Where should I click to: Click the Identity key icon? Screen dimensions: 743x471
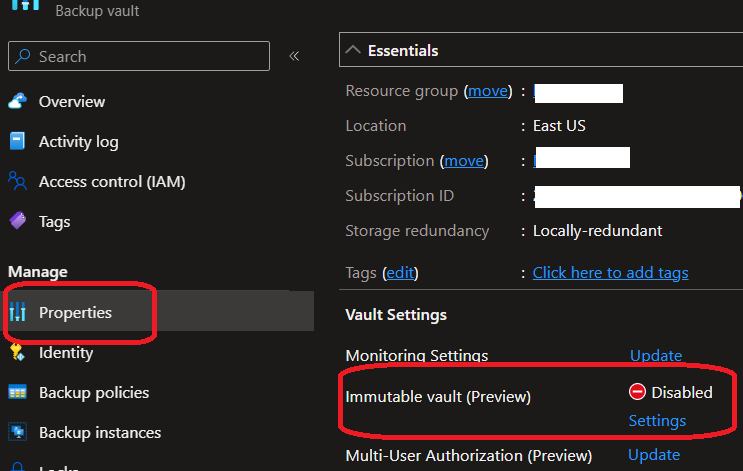pyautogui.click(x=17, y=352)
